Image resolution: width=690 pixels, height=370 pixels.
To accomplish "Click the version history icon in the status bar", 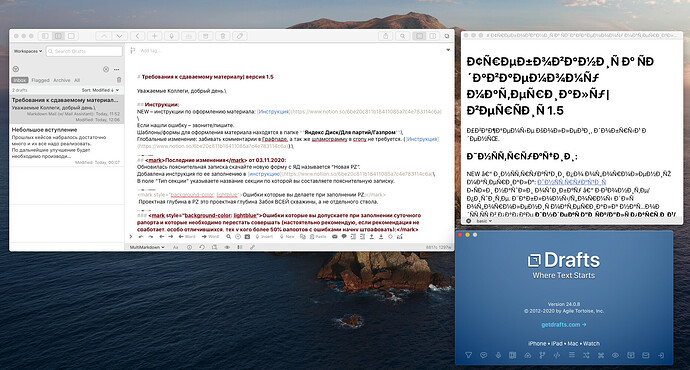I will 202,247.
